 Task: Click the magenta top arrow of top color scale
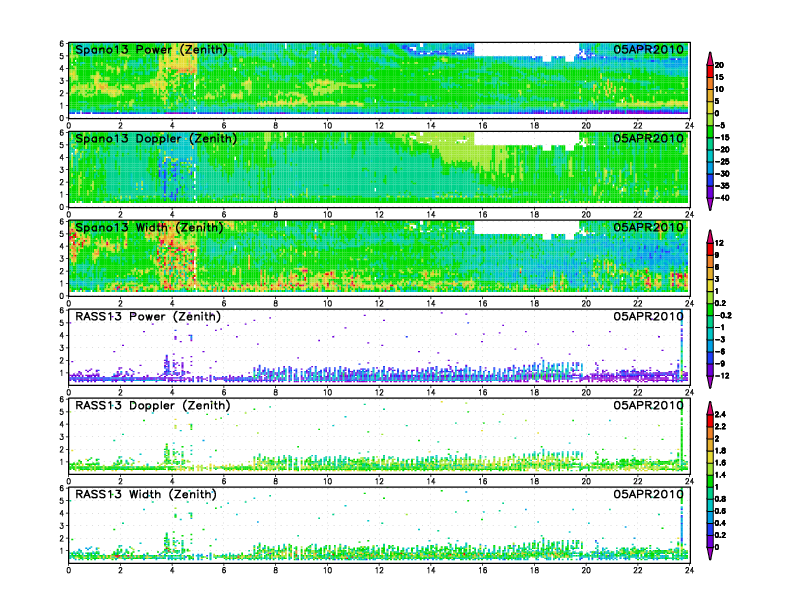pos(710,58)
